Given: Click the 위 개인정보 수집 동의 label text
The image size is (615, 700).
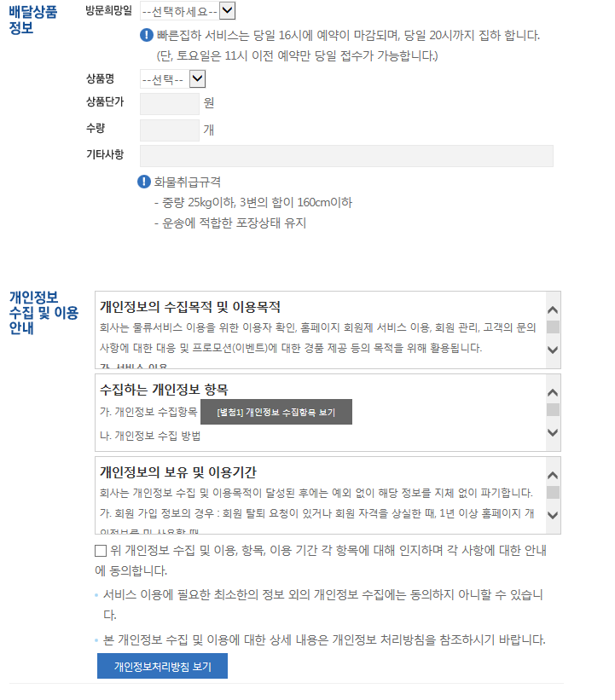Looking at the screenshot, I should click(321, 560).
